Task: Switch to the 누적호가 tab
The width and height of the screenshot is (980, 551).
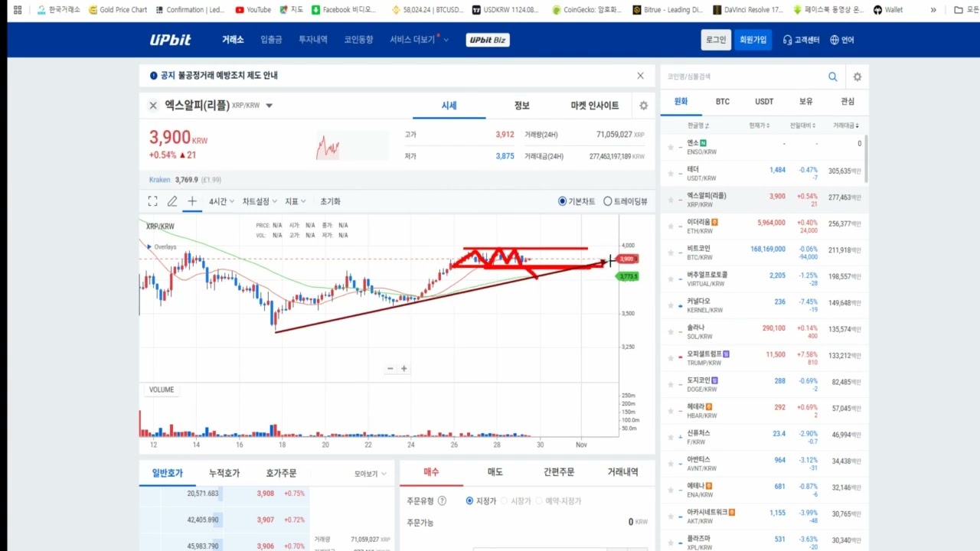Action: pos(224,473)
